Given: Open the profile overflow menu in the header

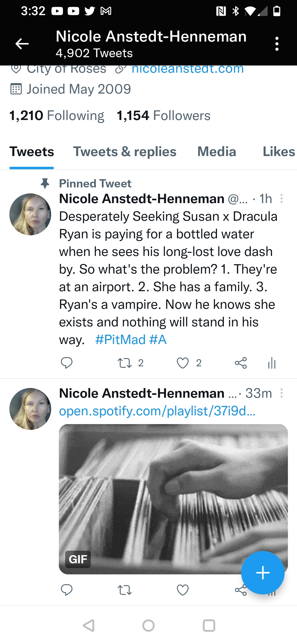Looking at the screenshot, I should 277,43.
